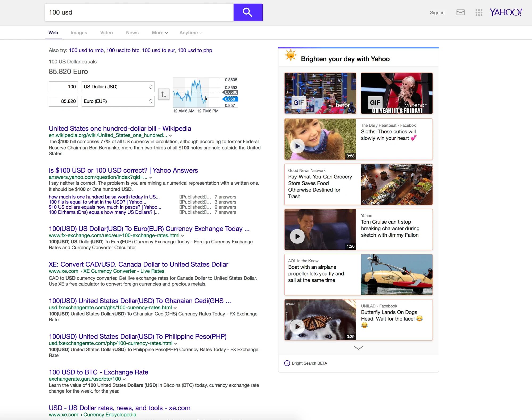Play the Tom Cruise sketch video
The height and width of the screenshot is (420, 532).
click(x=320, y=229)
